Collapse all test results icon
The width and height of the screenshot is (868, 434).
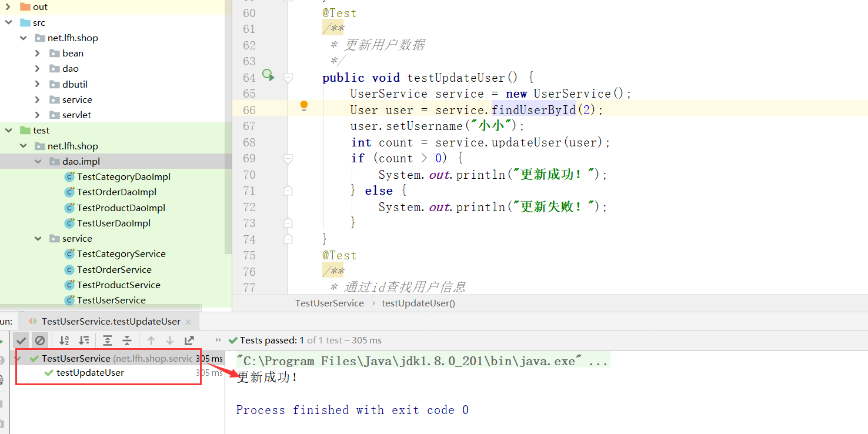click(126, 340)
